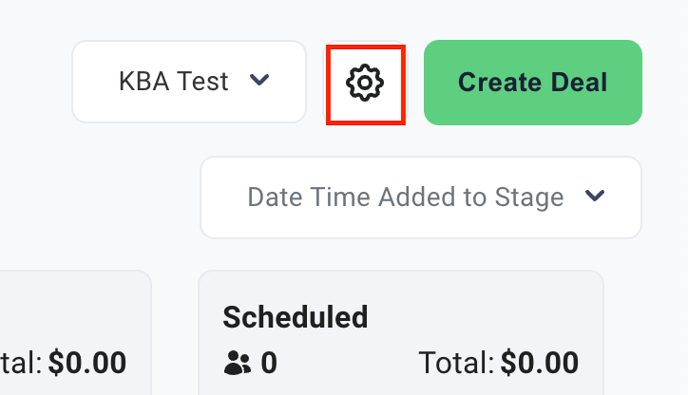This screenshot has width=688, height=395.
Task: Click the word Create on the green button
Action: [x=499, y=82]
